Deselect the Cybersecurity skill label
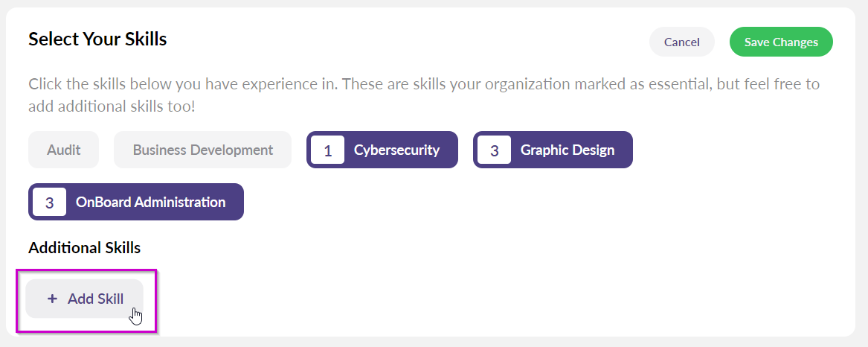868x347 pixels. (396, 150)
